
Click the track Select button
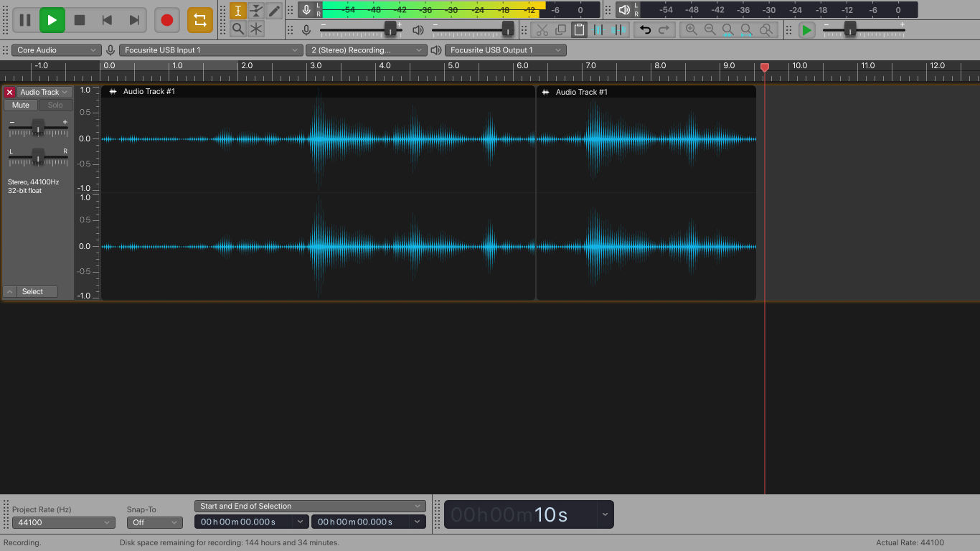pyautogui.click(x=38, y=291)
